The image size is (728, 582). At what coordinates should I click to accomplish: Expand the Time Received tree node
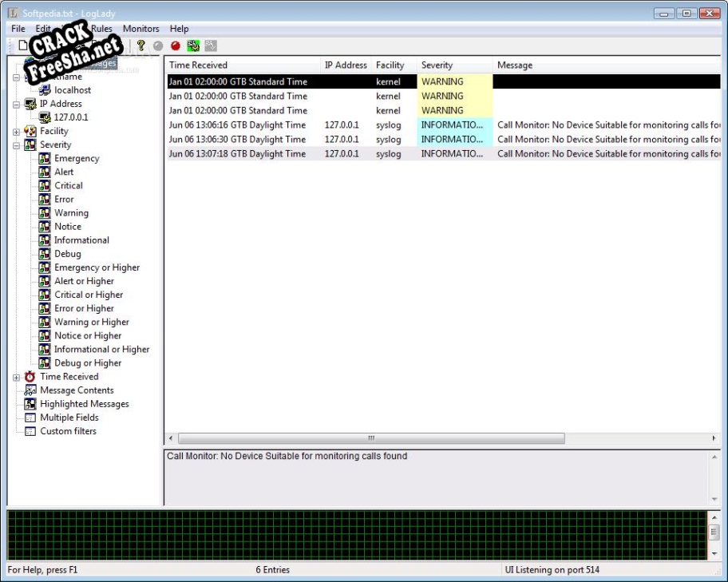[17, 377]
